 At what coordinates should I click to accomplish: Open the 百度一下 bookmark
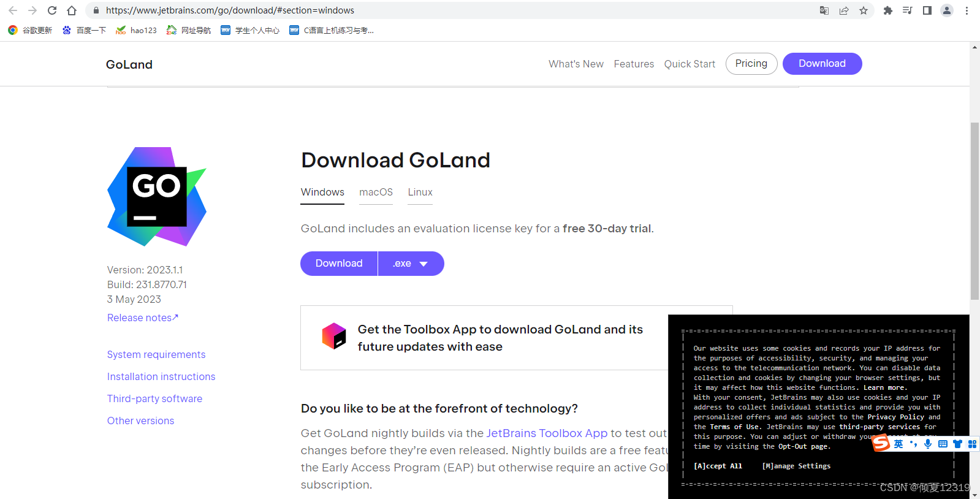[84, 30]
